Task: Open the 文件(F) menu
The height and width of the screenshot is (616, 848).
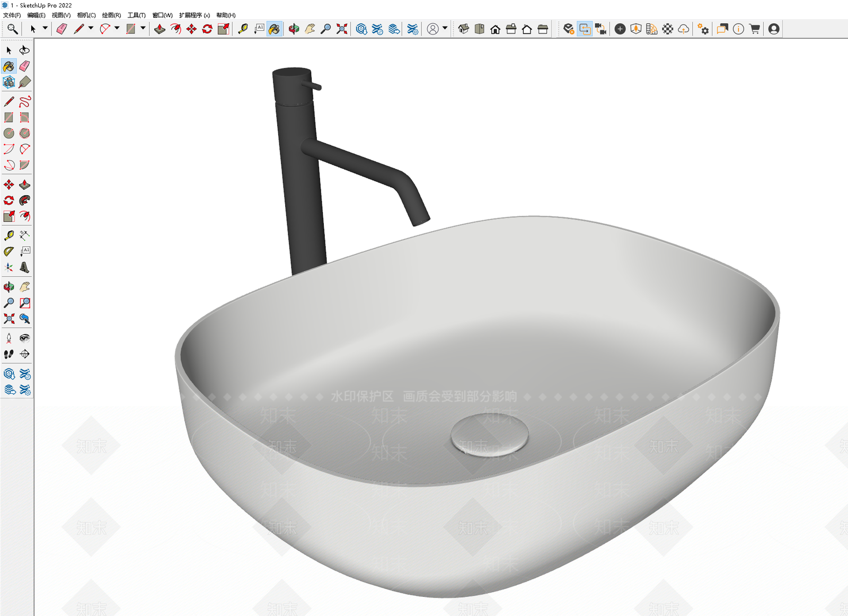Action: [12, 15]
